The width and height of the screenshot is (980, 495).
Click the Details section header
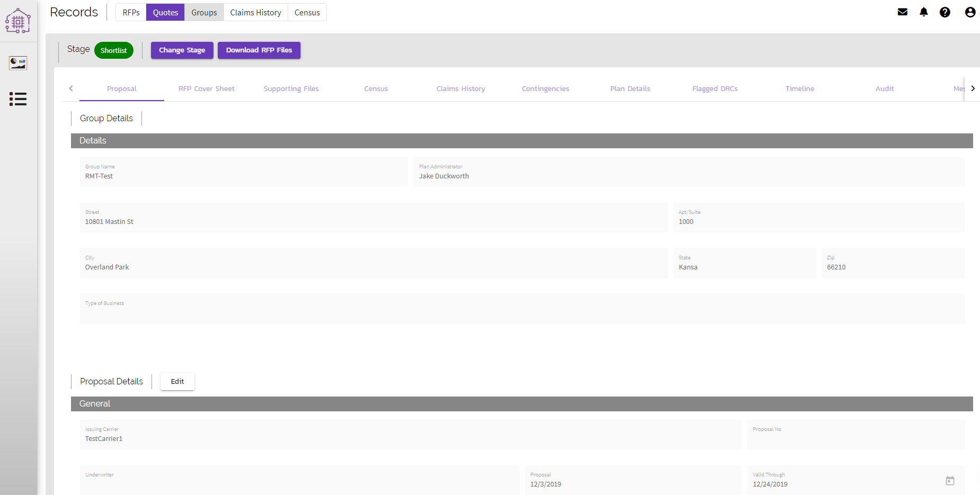click(x=522, y=141)
